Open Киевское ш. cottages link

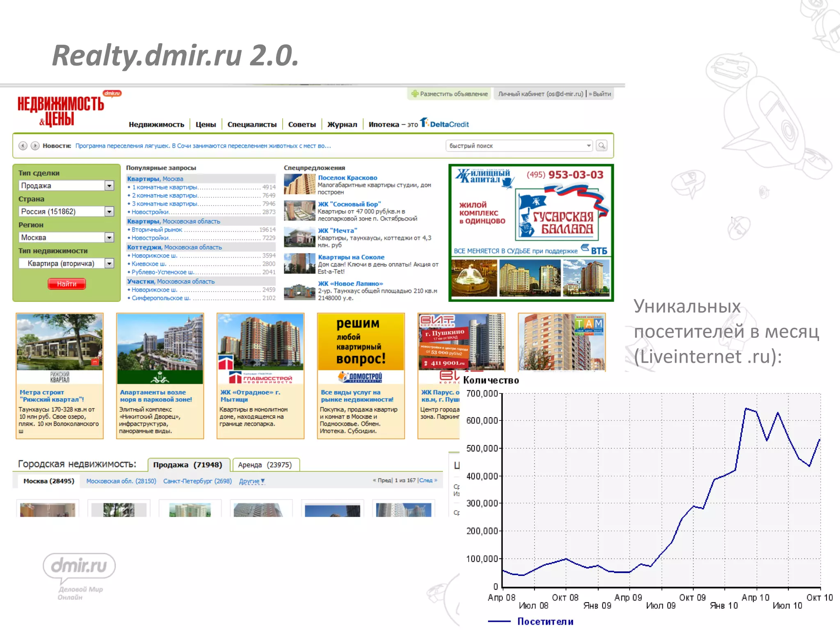[x=149, y=264]
